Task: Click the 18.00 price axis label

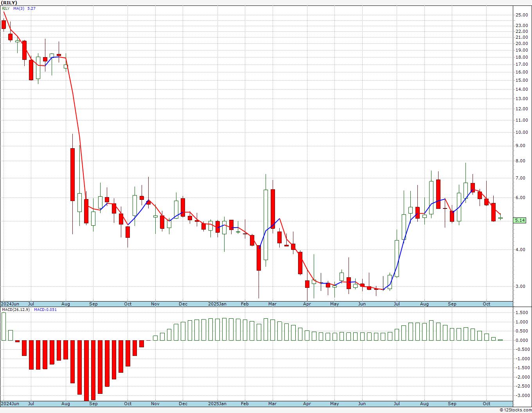Action: click(x=521, y=57)
